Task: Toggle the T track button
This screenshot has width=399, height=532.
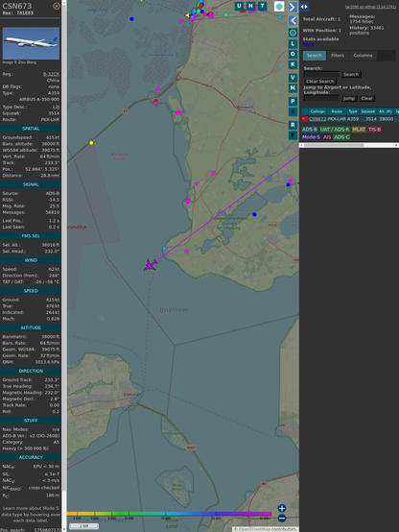Action: [x=262, y=6]
